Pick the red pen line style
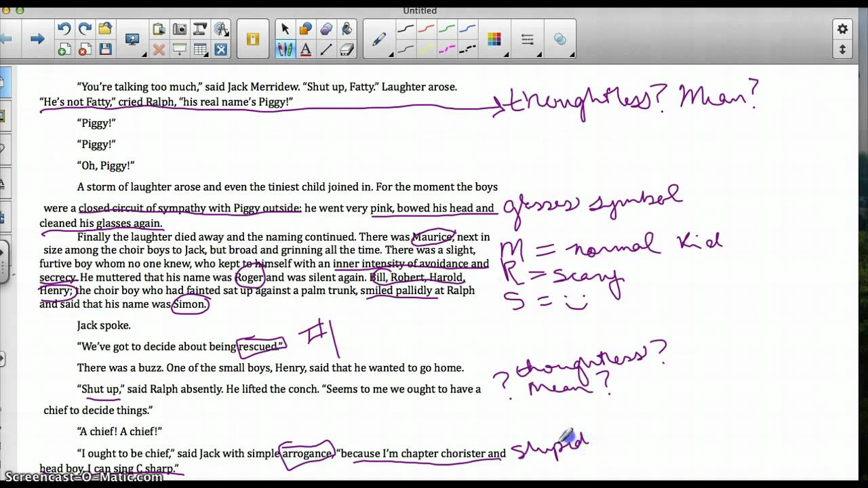 point(426,28)
